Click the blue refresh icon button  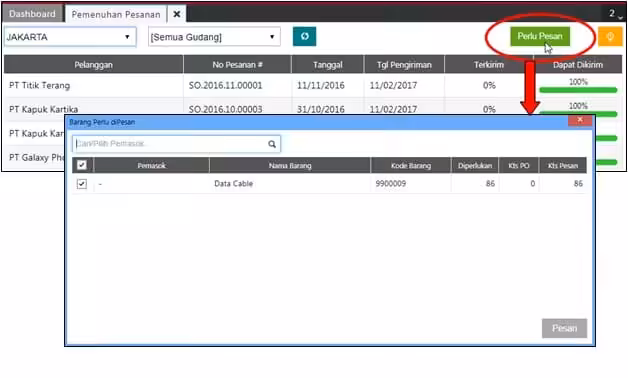[x=304, y=36]
